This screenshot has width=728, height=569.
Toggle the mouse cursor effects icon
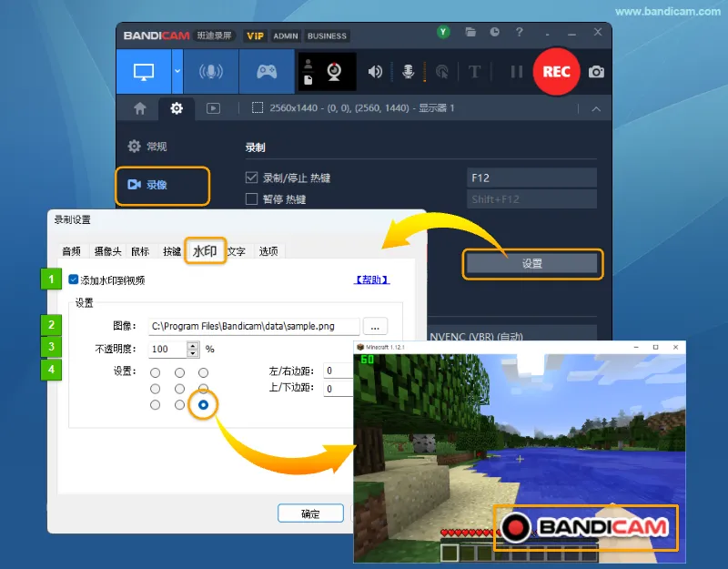(442, 72)
